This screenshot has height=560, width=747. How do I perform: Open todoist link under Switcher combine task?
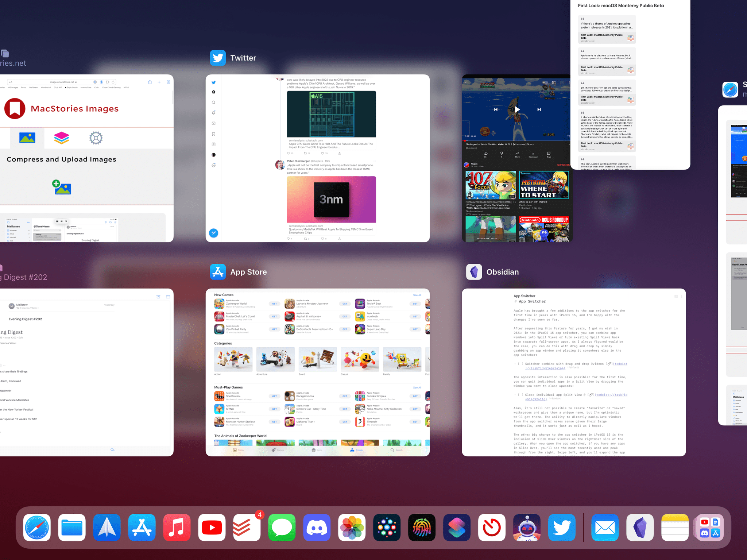[x=545, y=368]
